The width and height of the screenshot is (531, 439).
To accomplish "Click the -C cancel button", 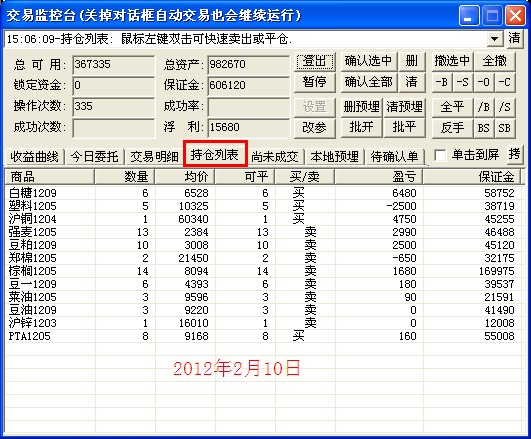I will (505, 82).
